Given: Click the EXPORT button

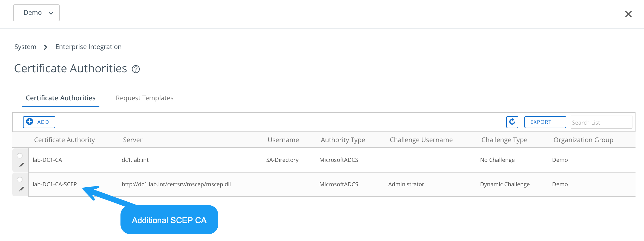Looking at the screenshot, I should pos(545,122).
